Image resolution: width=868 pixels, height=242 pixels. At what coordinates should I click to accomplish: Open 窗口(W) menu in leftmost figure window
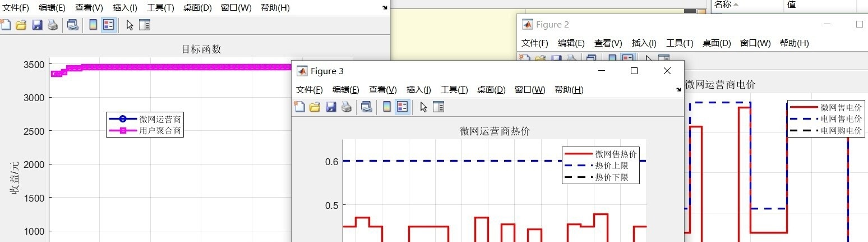click(236, 8)
